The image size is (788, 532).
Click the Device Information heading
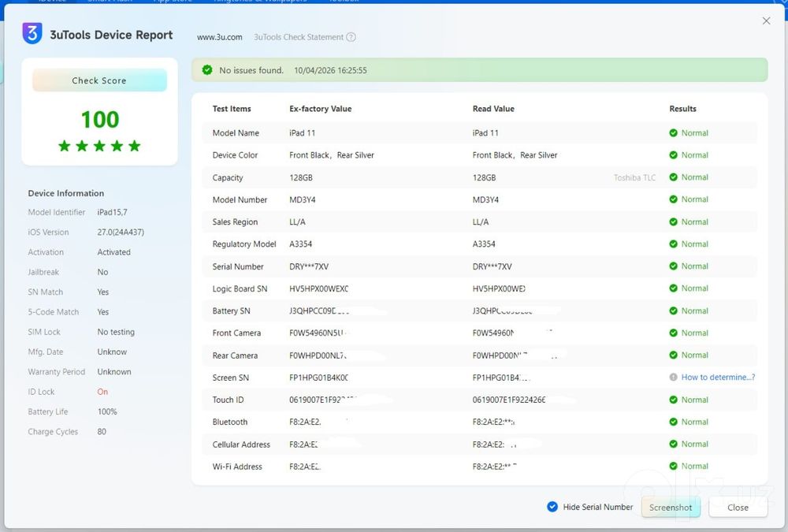66,193
